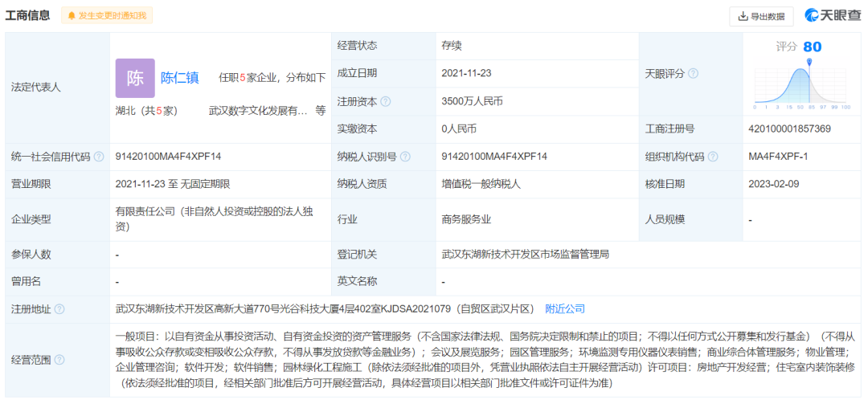This screenshot has height=404, width=868.
Task: Click the 91420100MA4F4XPF14 credit code value
Action: click(168, 157)
